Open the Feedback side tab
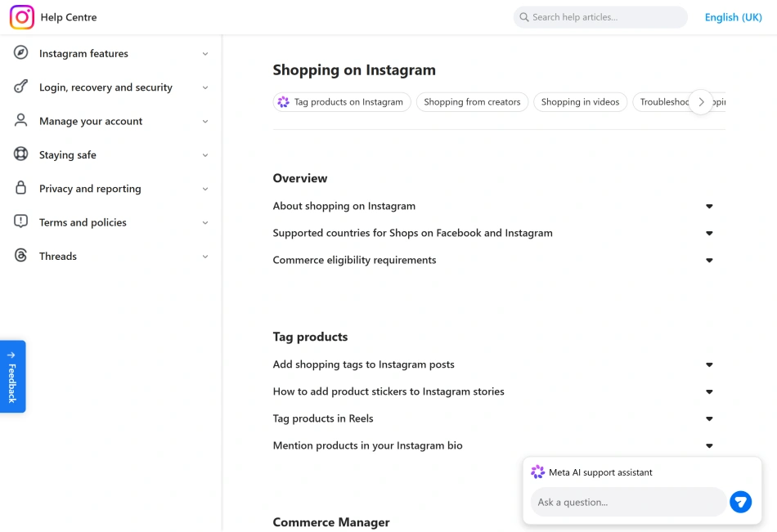777x532 pixels. [12, 377]
